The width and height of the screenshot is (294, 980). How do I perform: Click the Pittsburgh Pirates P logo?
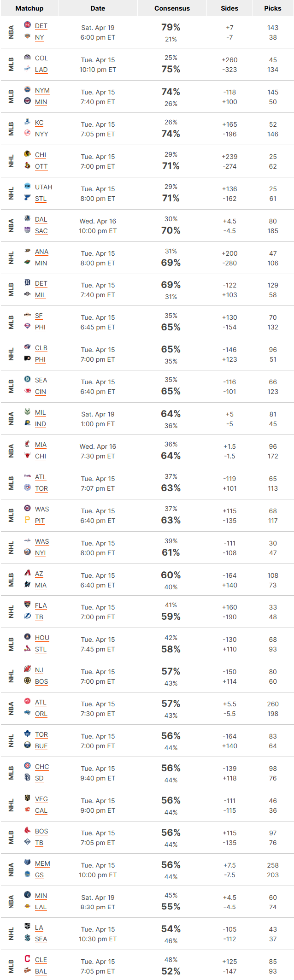(x=27, y=520)
